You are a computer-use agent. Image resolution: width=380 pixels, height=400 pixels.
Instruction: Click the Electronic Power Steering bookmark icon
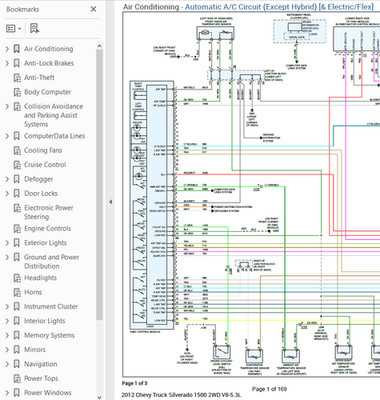click(x=17, y=208)
